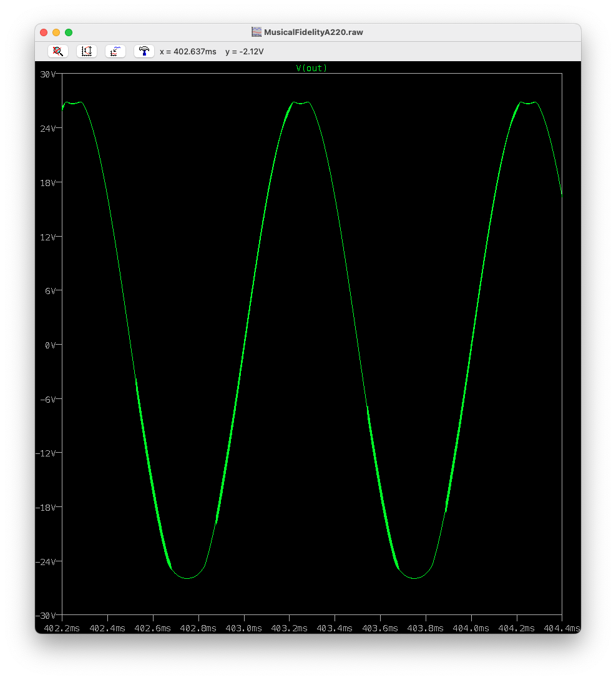Click the 403.6ms horizontal axis label
The width and height of the screenshot is (616, 680).
point(380,628)
